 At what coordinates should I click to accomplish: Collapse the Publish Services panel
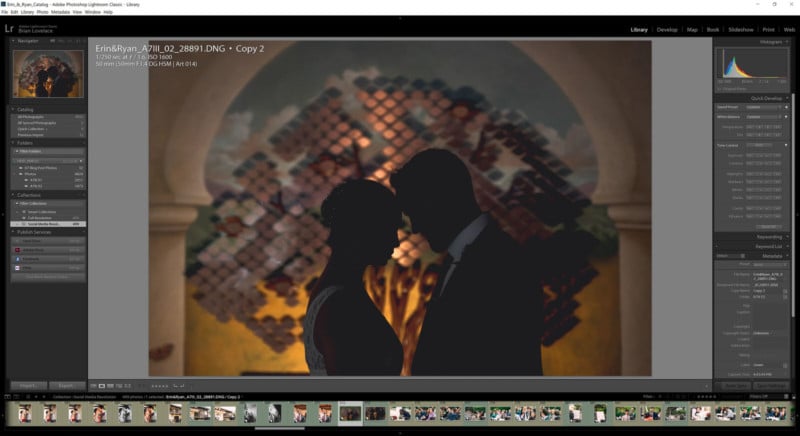coord(13,232)
